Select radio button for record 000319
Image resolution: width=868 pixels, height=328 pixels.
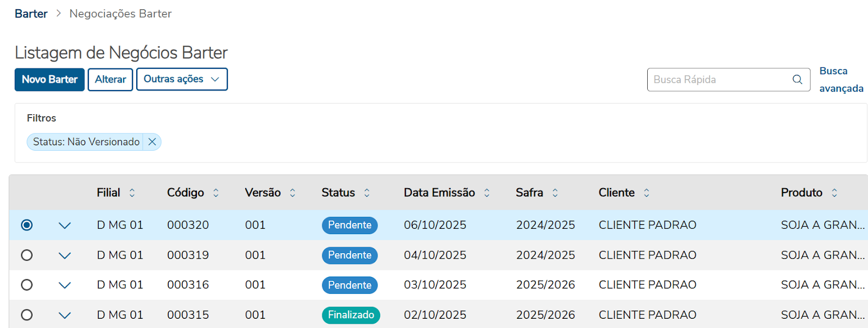(x=27, y=255)
